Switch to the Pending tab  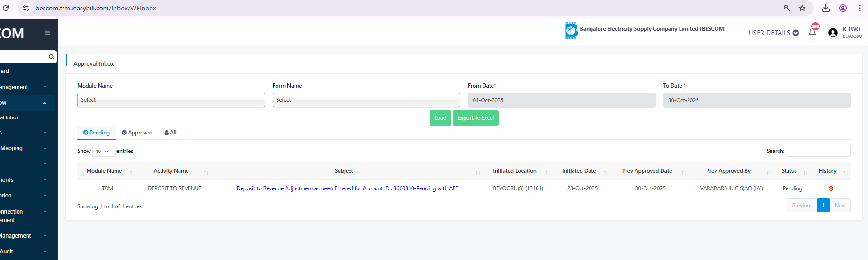(x=97, y=133)
